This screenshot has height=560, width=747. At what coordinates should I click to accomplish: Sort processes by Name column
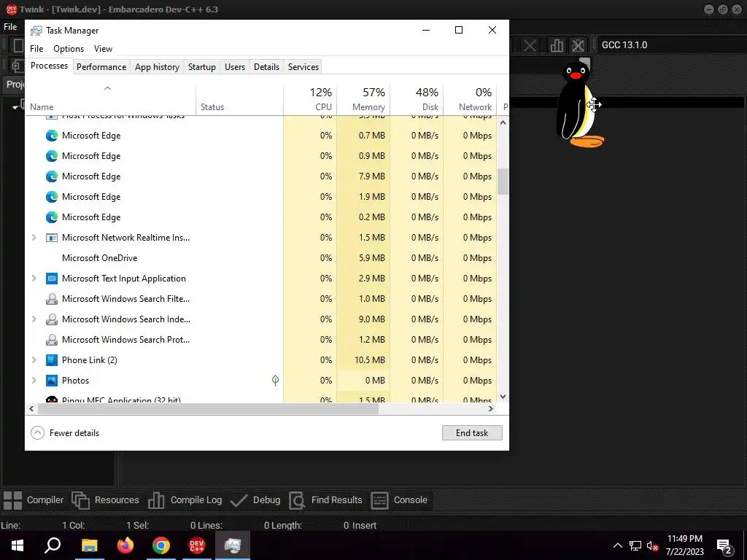[x=111, y=99]
